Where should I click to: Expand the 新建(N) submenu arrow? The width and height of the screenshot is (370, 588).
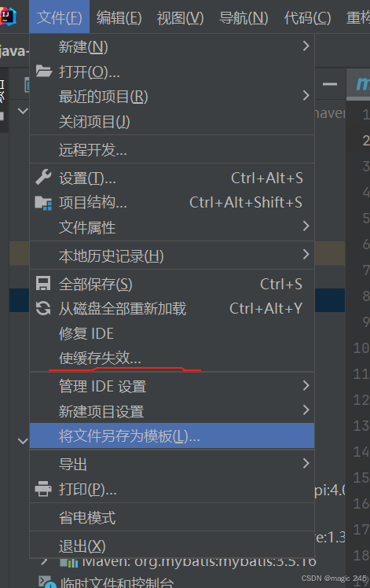pyautogui.click(x=306, y=46)
